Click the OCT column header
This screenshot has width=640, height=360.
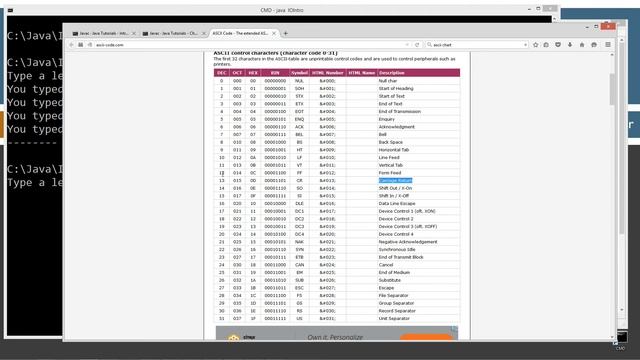[237, 73]
